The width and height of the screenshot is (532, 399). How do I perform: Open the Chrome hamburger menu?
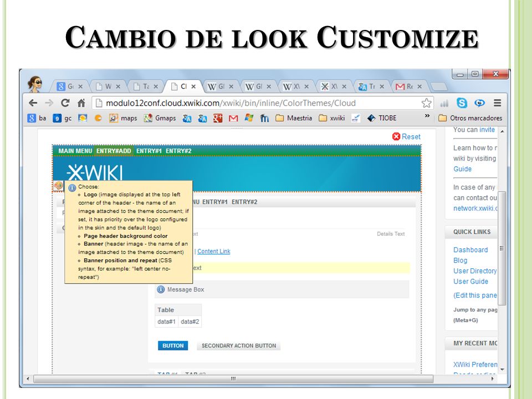click(x=498, y=103)
